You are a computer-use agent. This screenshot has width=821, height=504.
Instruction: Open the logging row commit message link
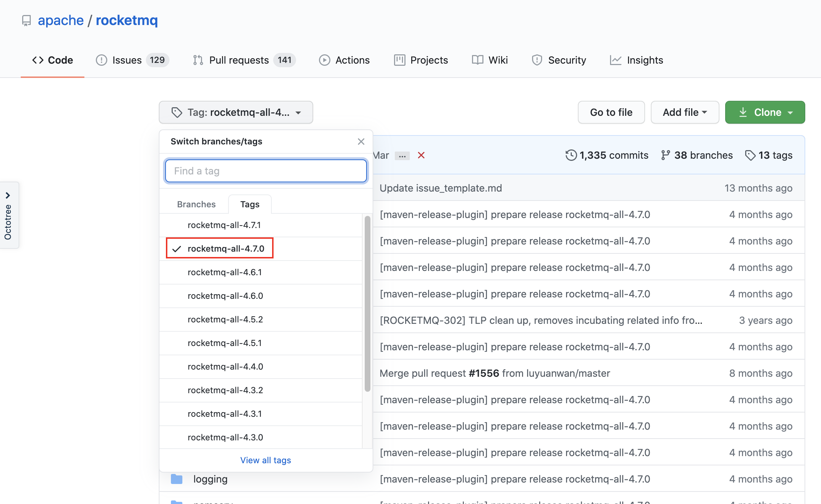[x=515, y=479]
